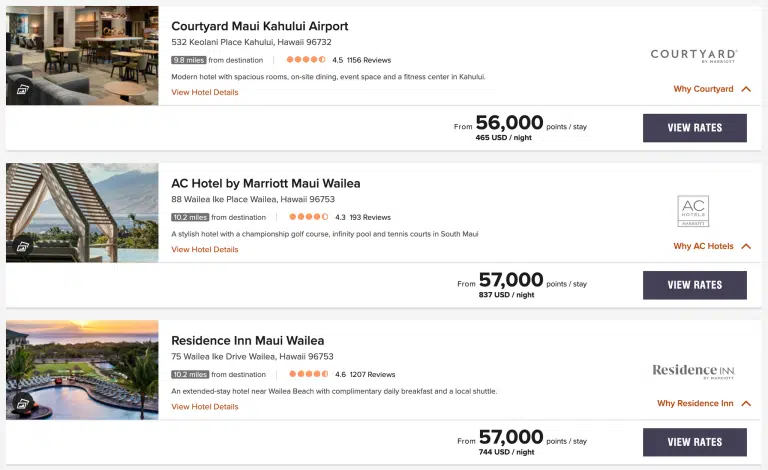View rates for Courtyard Maui Kahului Airport
The image size is (768, 470).
pyautogui.click(x=694, y=128)
